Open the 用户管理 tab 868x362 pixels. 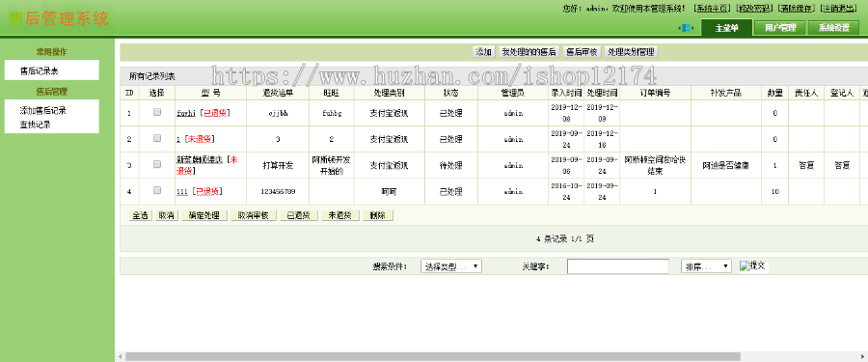click(x=780, y=28)
